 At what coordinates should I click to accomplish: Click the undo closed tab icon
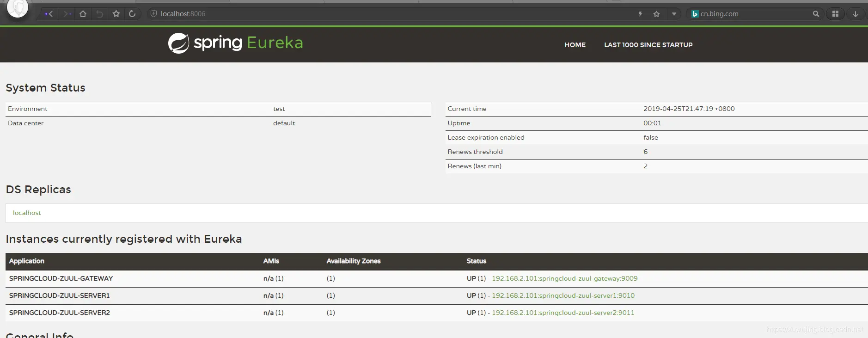99,14
